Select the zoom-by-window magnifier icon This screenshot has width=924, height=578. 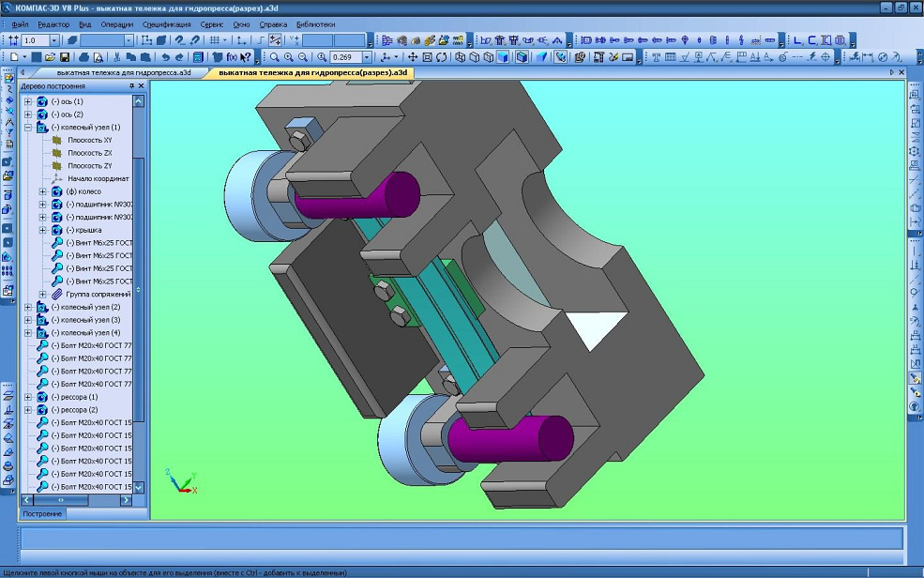pos(274,57)
